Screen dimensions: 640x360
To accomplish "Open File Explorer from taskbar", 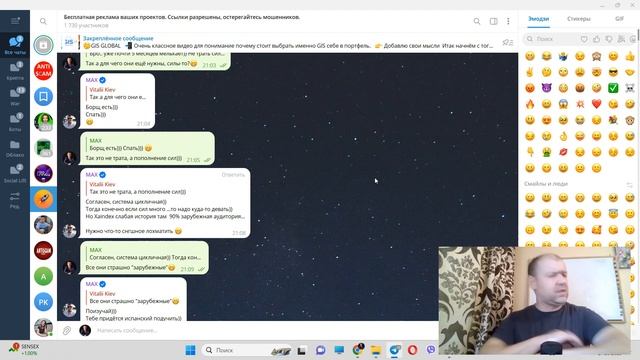I will [376, 350].
